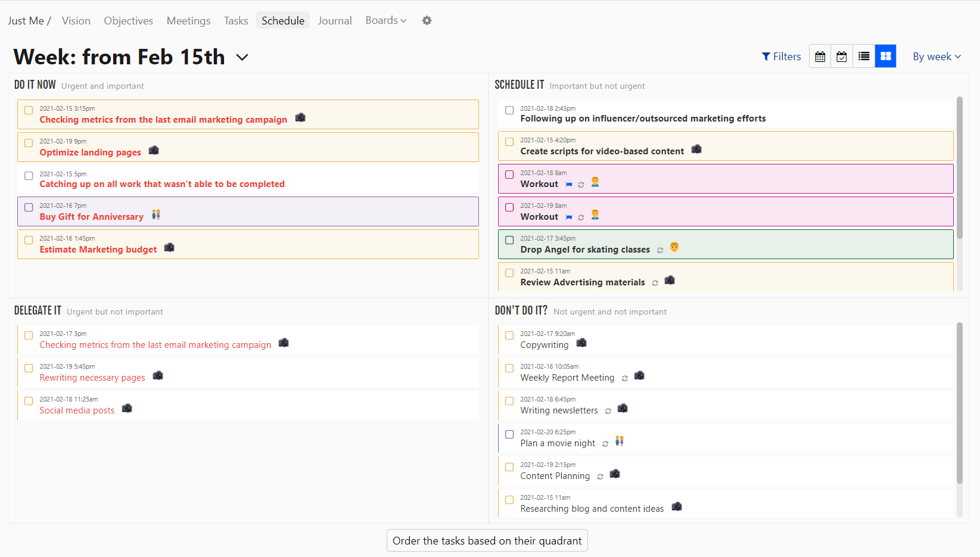
Task: Open the By week dropdown
Action: tap(936, 56)
